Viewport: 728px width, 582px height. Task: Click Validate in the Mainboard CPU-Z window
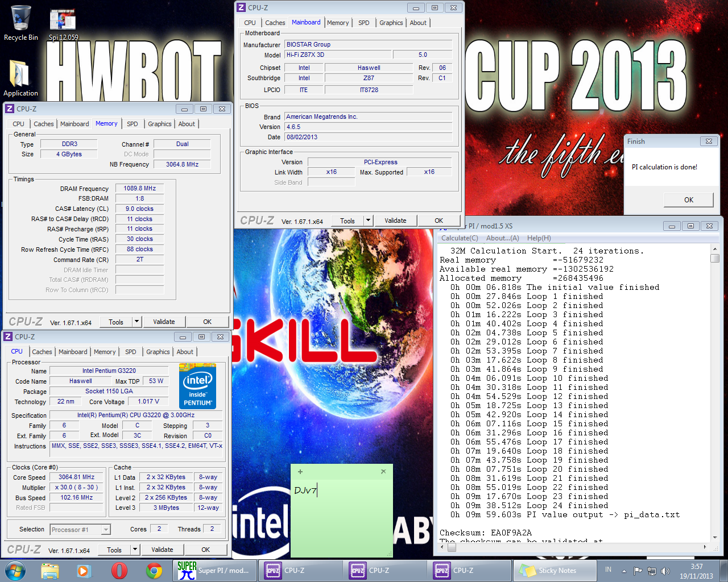[395, 221]
